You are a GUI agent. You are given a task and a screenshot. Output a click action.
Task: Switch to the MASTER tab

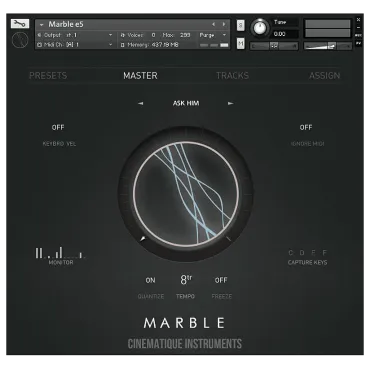[x=140, y=76]
